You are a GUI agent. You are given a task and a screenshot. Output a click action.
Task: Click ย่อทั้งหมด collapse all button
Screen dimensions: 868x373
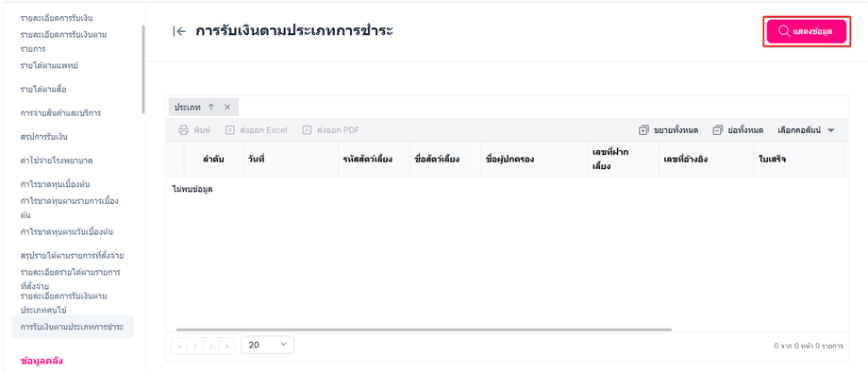[x=738, y=130]
